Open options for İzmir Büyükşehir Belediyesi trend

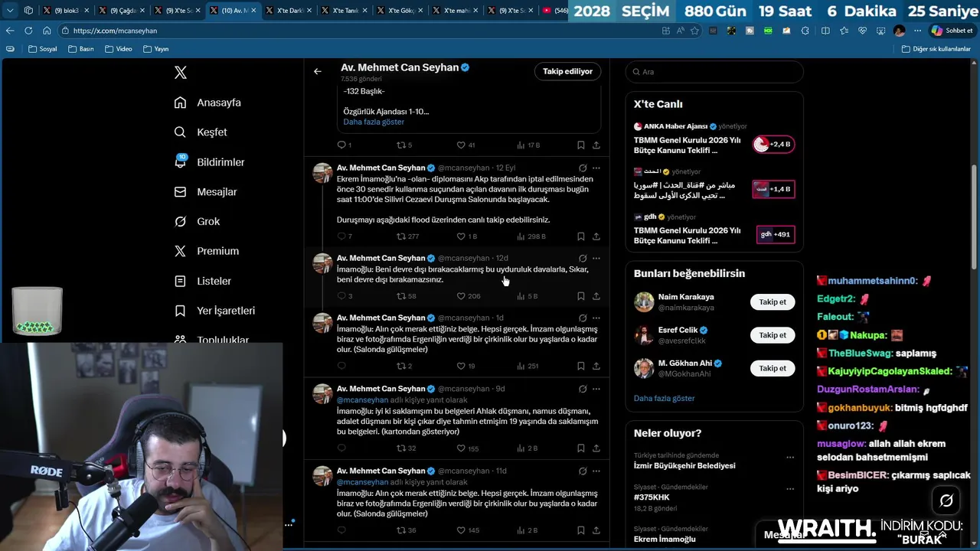(x=790, y=457)
